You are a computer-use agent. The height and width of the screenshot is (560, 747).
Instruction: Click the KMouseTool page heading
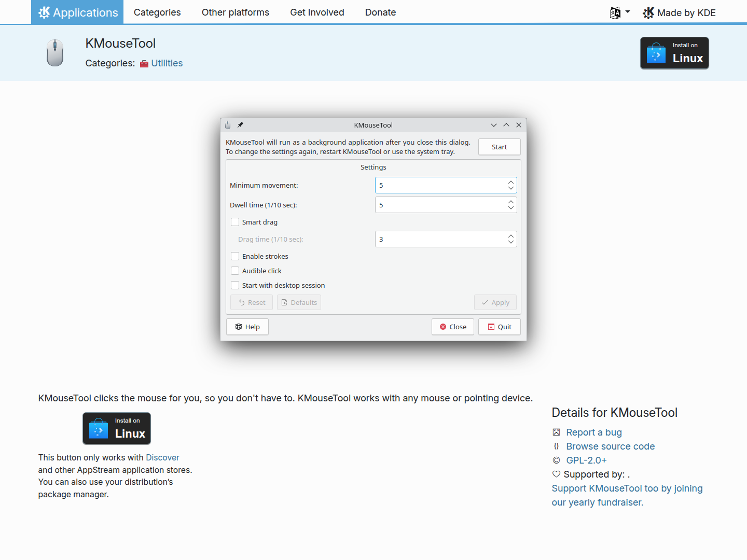(120, 44)
